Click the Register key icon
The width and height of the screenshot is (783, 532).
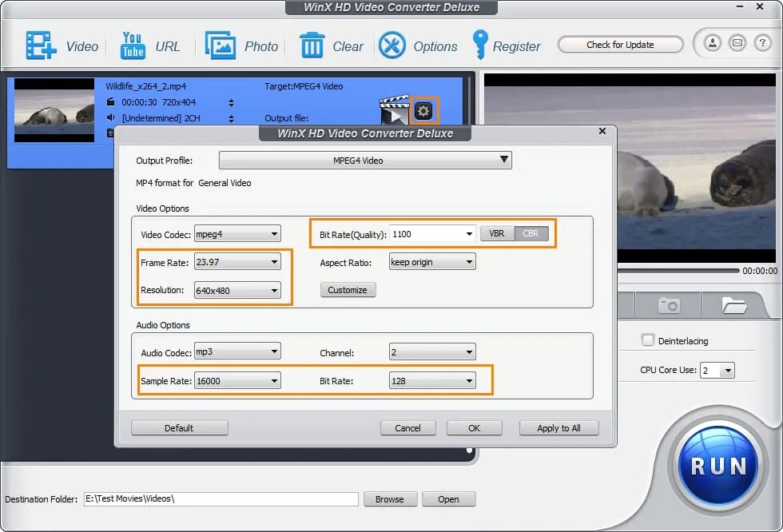[x=480, y=45]
